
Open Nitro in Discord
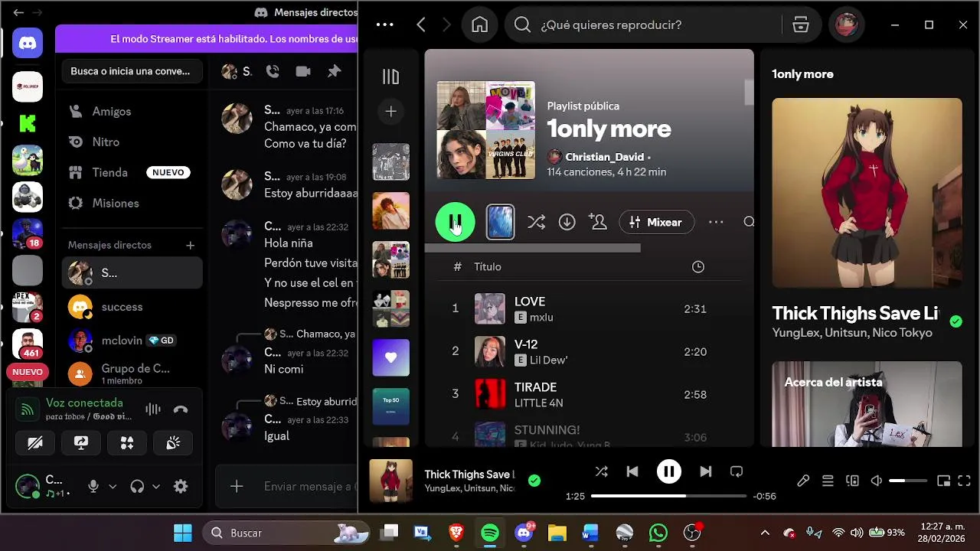[132, 142]
